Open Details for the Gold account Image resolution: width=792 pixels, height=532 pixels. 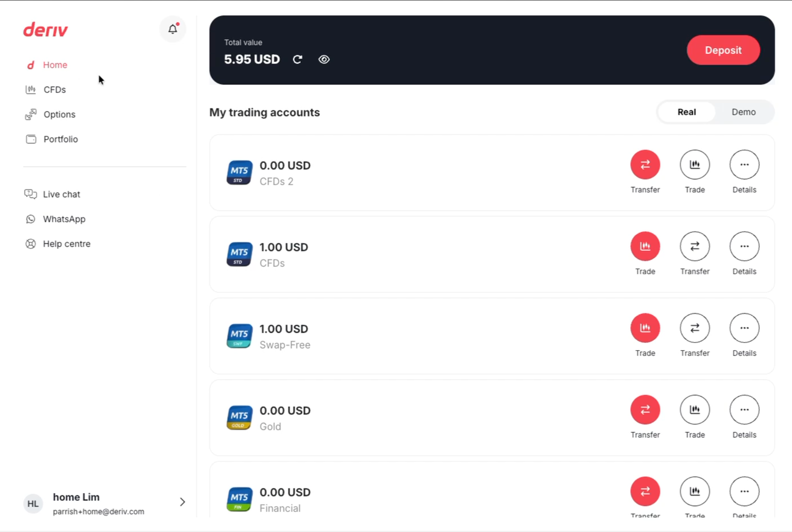click(x=744, y=410)
